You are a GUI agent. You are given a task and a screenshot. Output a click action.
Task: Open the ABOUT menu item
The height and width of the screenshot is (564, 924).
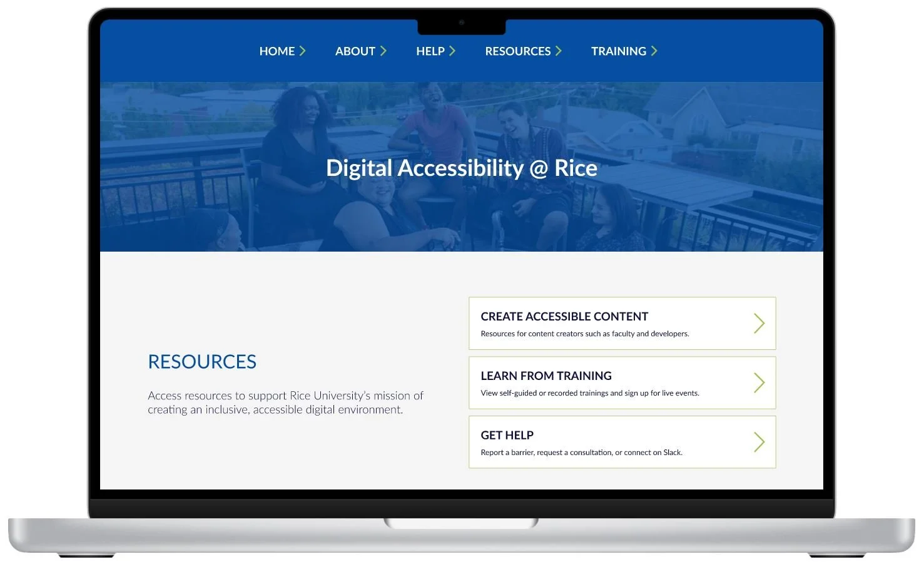355,51
